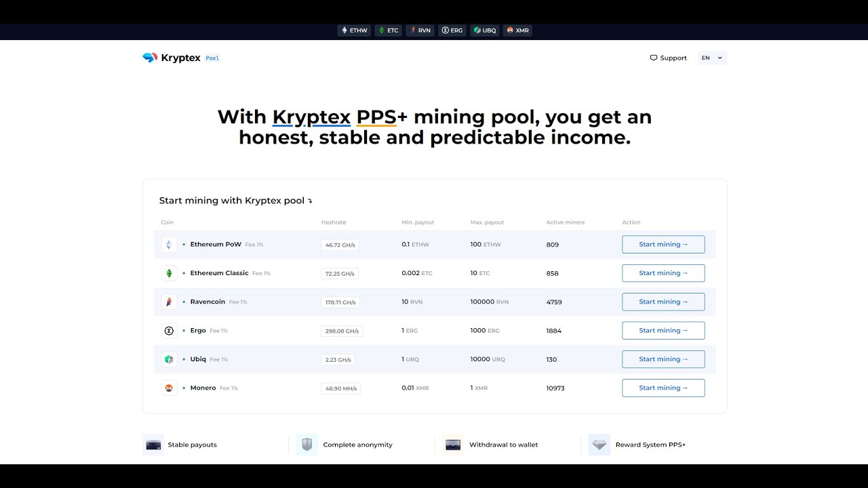Click the 46.72 GH/s hashrate badge
Screen dimensions: 868x488
(340, 245)
